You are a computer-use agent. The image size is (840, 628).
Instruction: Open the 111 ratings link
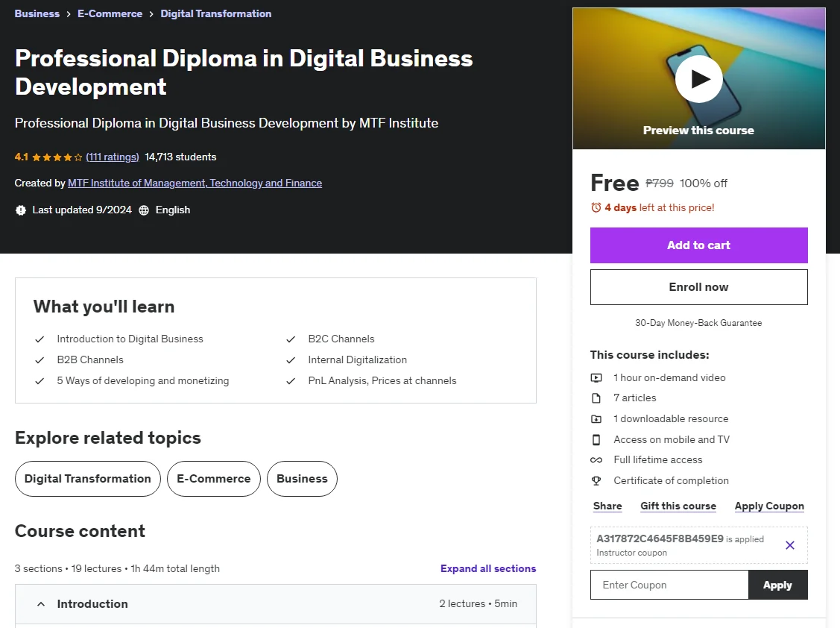pyautogui.click(x=113, y=157)
